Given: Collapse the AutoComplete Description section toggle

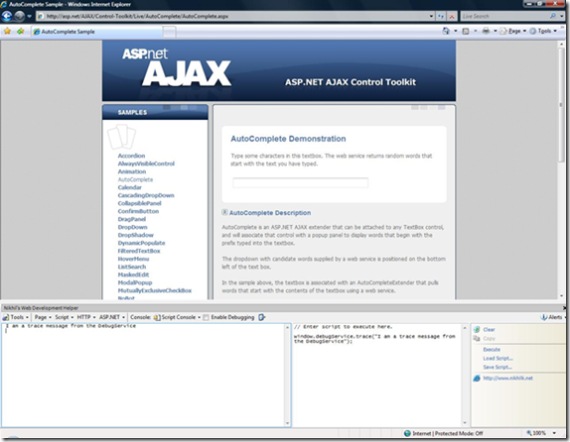Looking at the screenshot, I should click(225, 212).
